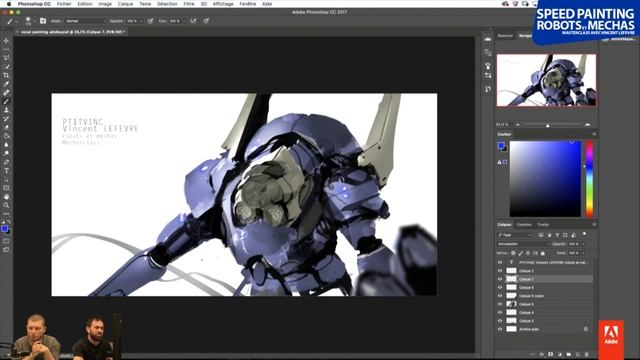Screen dimensions: 640x360
Task: Select the Blur tool
Action: coord(6,145)
